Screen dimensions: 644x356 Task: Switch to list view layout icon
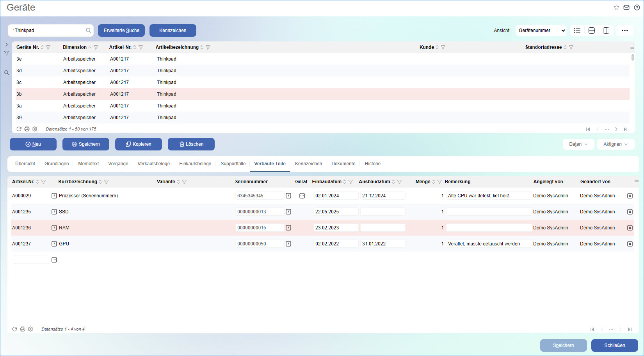(577, 30)
